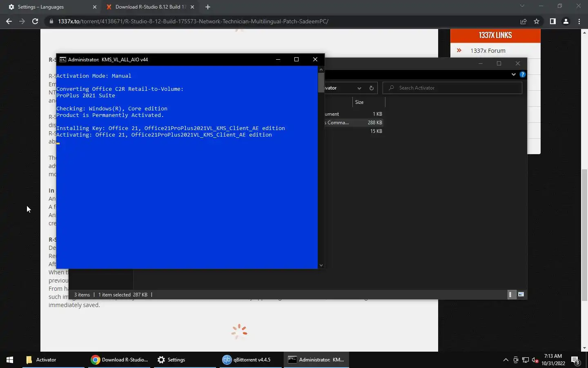Expand the File Explorer ribbon chevron
The image size is (588, 368).
[513, 74]
